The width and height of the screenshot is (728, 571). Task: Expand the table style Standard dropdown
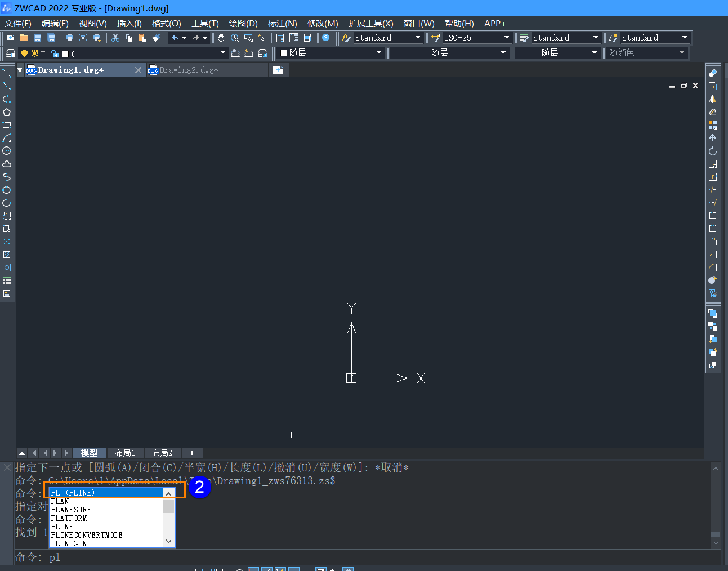[x=596, y=38]
